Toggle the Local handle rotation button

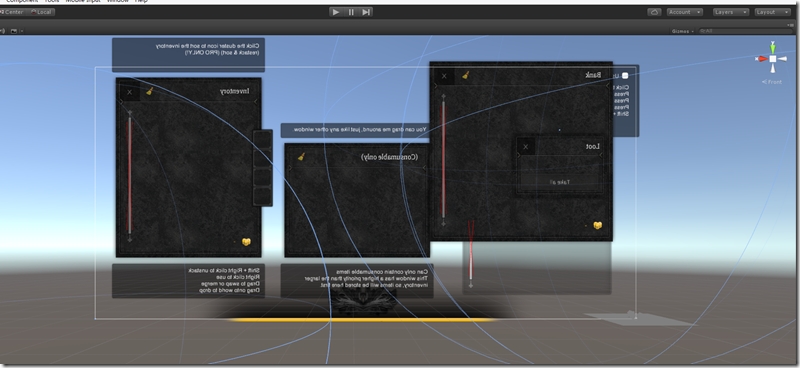[x=41, y=12]
